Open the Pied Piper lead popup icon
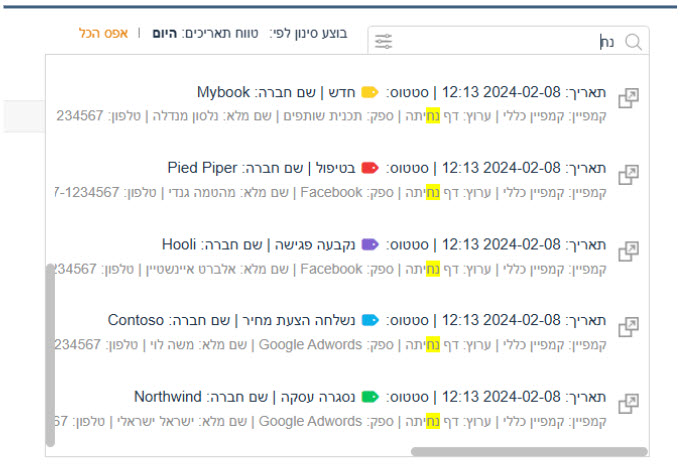This screenshot has width=681, height=466. tap(629, 174)
